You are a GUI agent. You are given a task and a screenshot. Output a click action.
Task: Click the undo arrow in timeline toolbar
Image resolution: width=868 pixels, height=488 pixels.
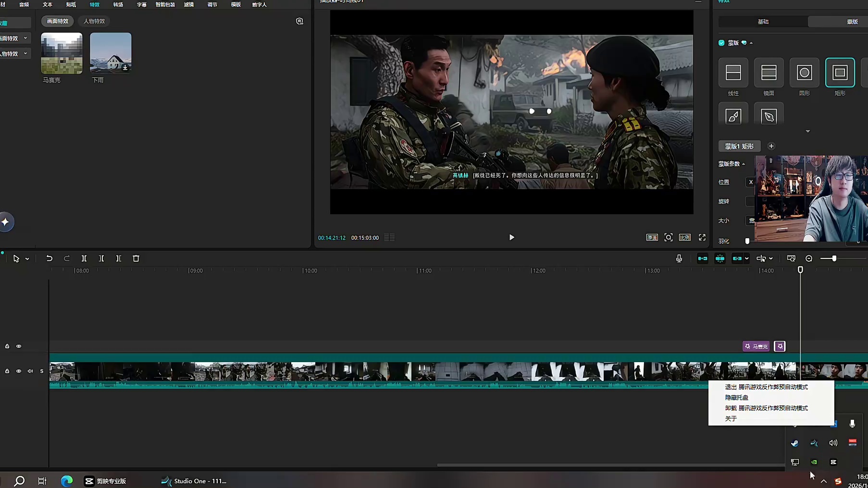[x=49, y=258]
